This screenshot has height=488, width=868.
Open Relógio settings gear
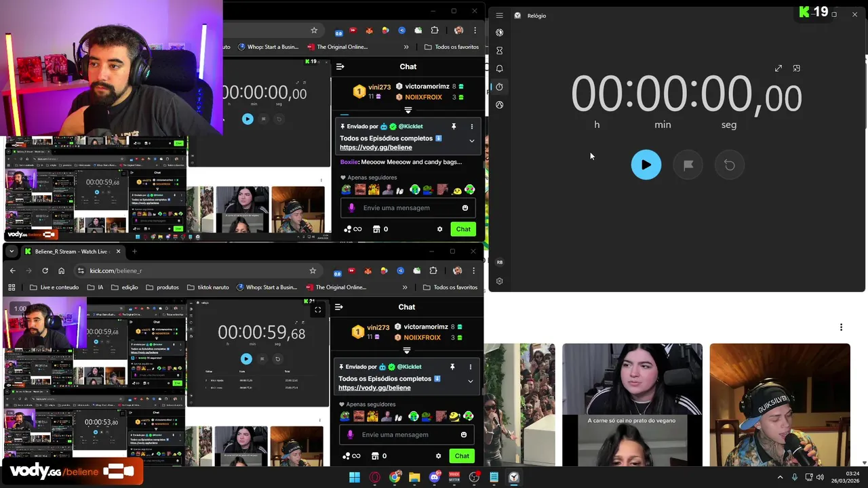500,281
